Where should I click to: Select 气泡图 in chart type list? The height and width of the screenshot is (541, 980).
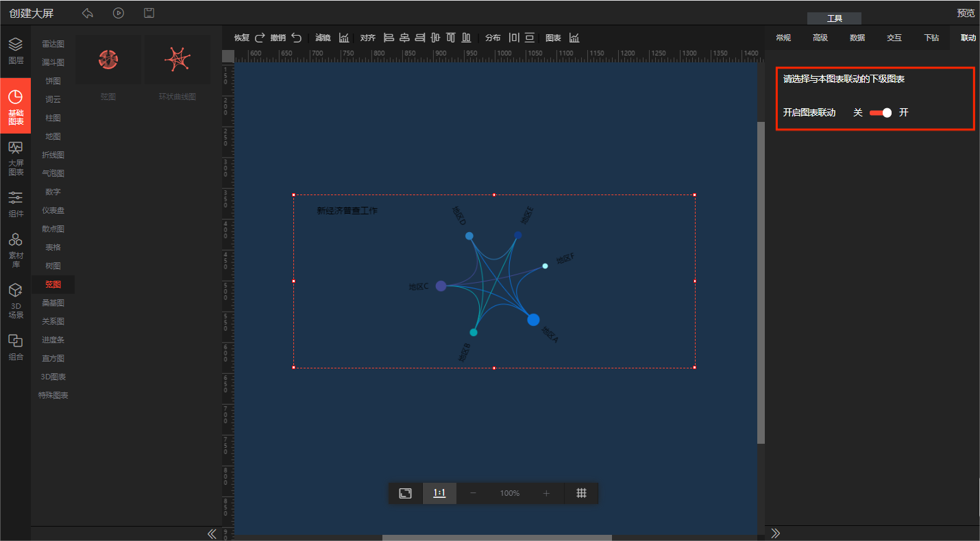[x=53, y=173]
